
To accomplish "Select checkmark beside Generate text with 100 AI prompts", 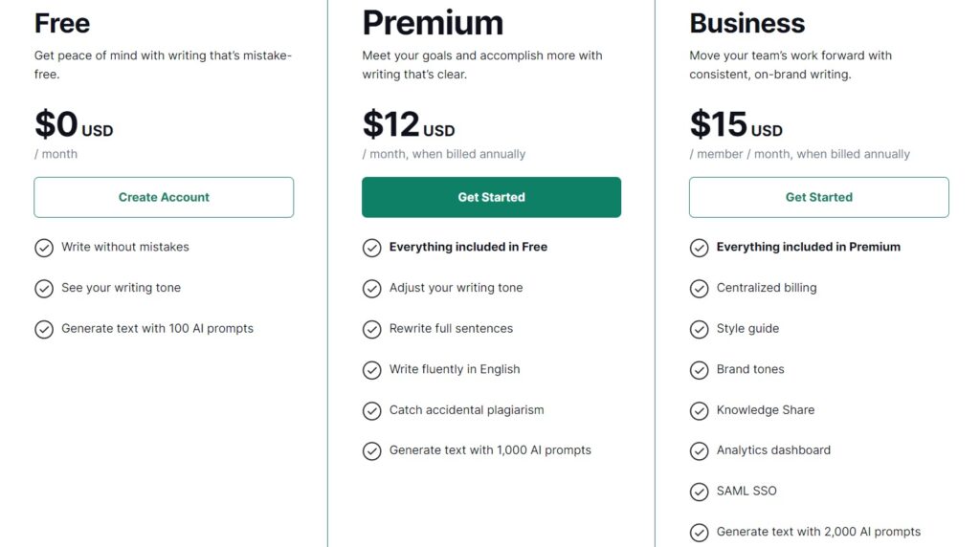I will click(44, 329).
